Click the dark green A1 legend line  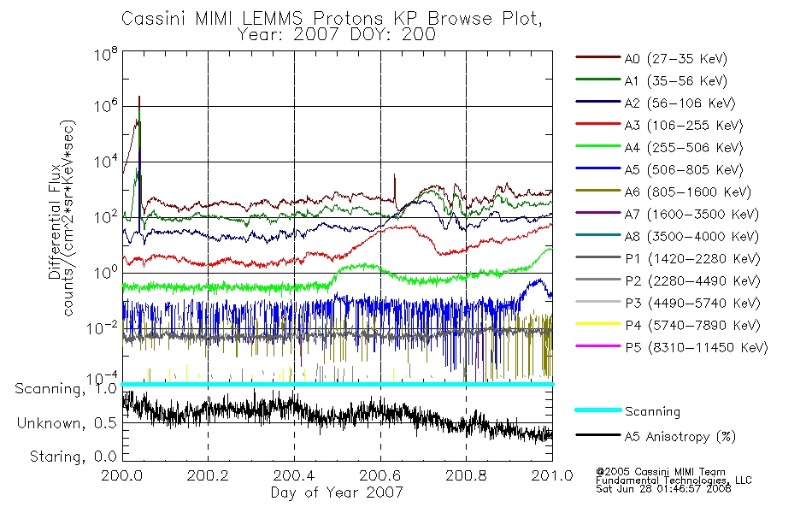597,80
